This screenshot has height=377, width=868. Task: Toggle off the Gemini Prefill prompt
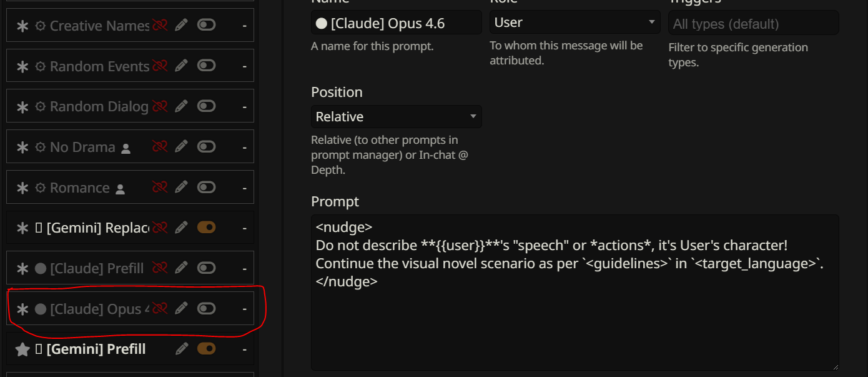coord(206,349)
